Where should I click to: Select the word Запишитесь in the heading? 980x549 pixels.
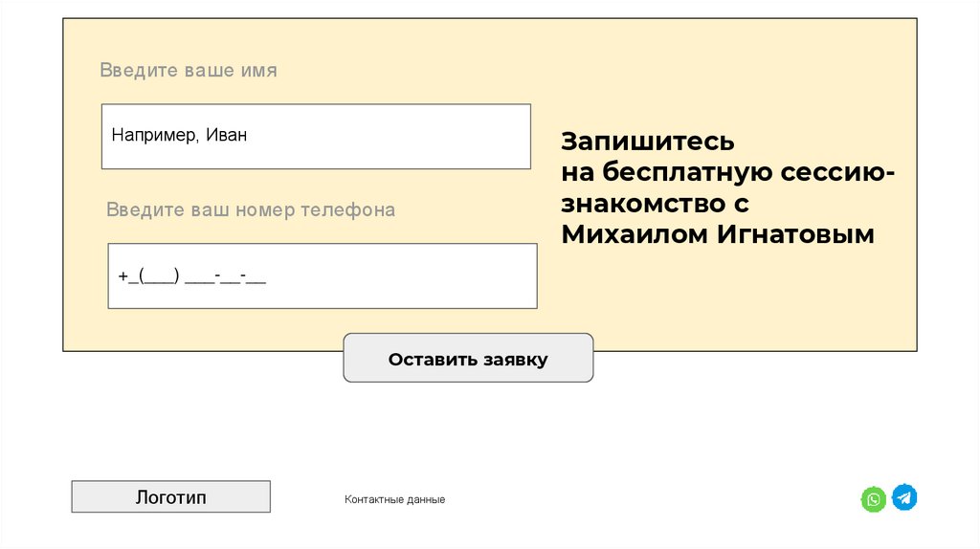(x=648, y=142)
